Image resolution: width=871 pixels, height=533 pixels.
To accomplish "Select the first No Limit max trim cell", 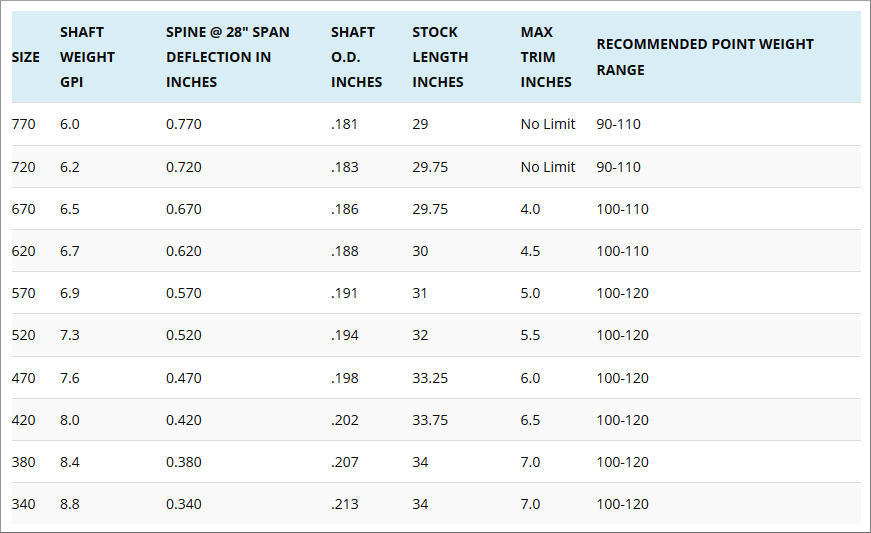I will (548, 124).
